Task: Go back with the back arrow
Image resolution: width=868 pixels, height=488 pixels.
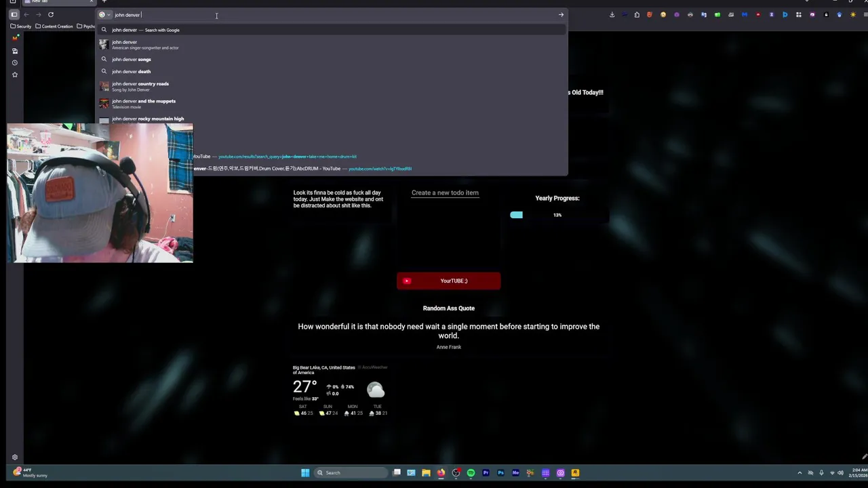Action: click(26, 14)
